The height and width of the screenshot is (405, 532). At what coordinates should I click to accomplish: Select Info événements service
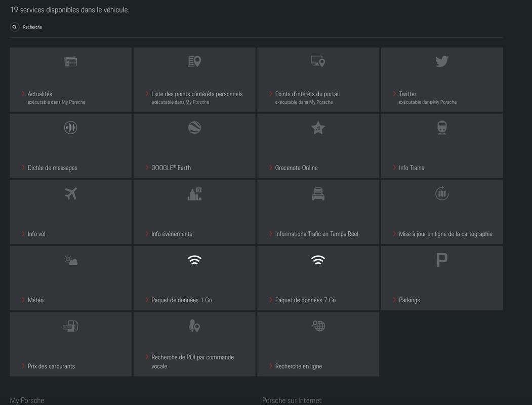point(172,234)
